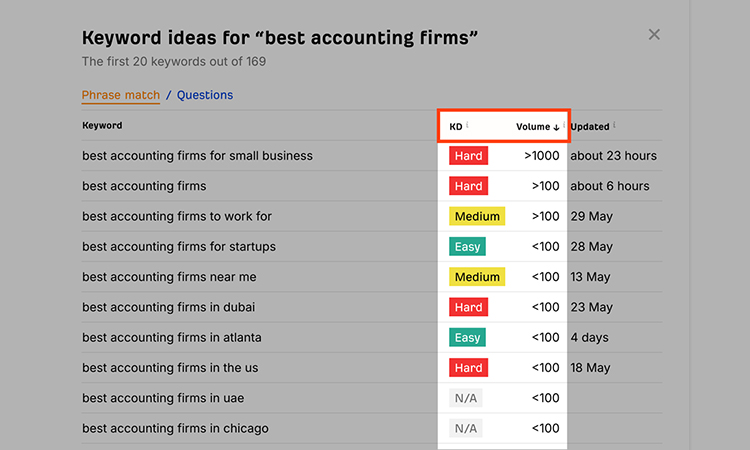Click 'about 23 hours' updated value
The height and width of the screenshot is (450, 750).
(x=613, y=156)
